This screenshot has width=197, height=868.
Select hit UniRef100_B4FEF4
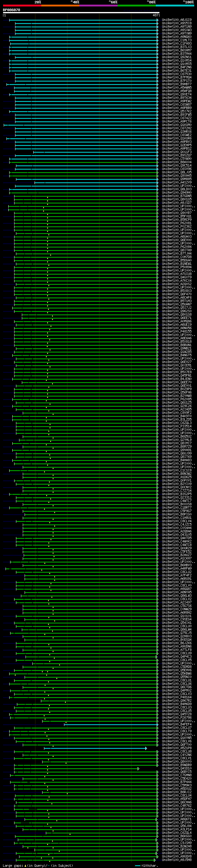click(177, 724)
